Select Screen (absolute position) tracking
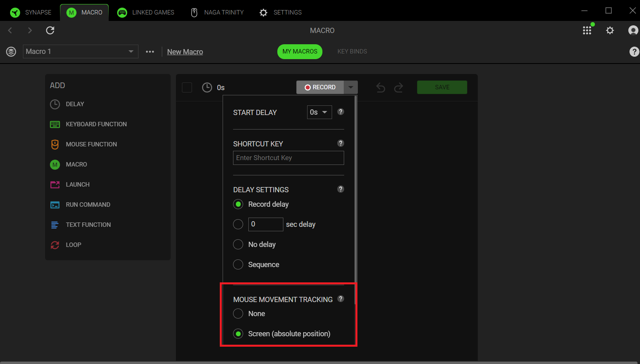Screen dimensions: 640x364 [x=238, y=333]
